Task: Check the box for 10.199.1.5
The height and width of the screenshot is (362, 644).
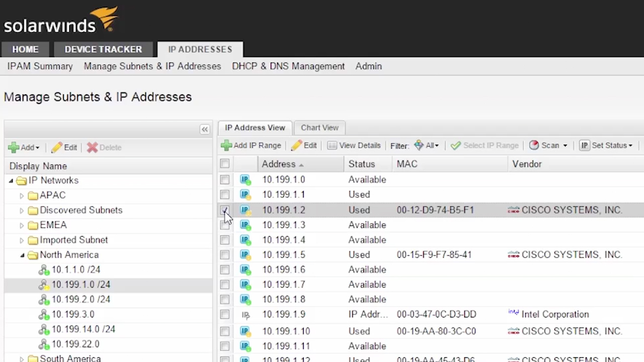Action: [225, 254]
